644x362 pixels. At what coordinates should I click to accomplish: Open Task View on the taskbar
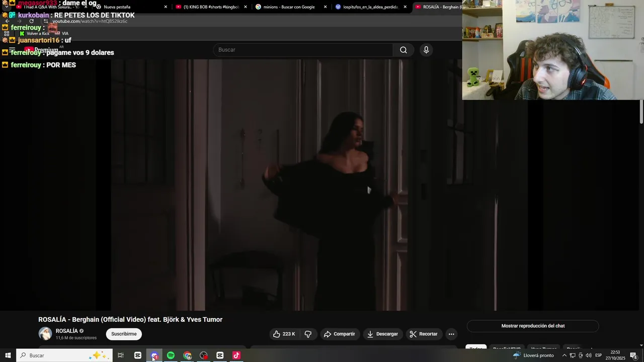tap(121, 355)
